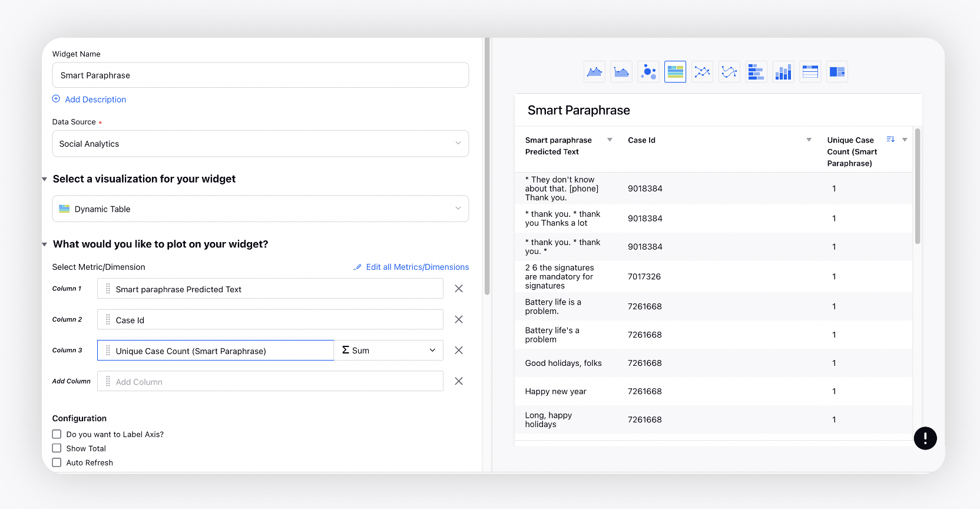The width and height of the screenshot is (980, 509).
Task: Click the 'Good holidays, folks' cell
Action: point(563,363)
